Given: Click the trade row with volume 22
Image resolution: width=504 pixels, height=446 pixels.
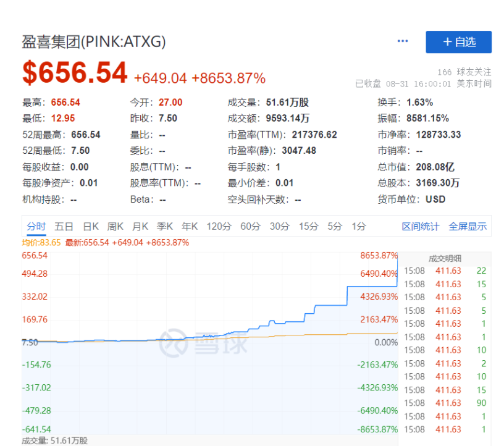Looking at the screenshot, I should pyautogui.click(x=445, y=271).
